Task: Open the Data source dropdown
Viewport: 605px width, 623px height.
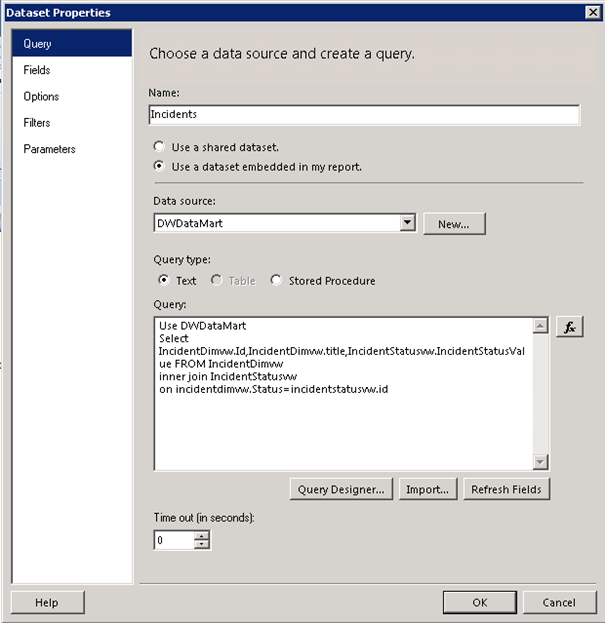Action: [407, 224]
